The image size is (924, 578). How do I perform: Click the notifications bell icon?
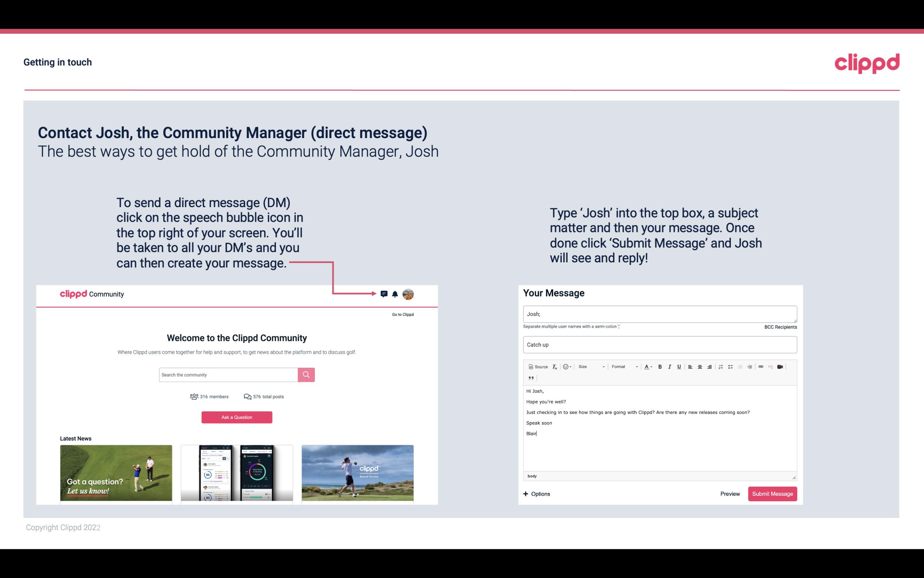point(395,293)
